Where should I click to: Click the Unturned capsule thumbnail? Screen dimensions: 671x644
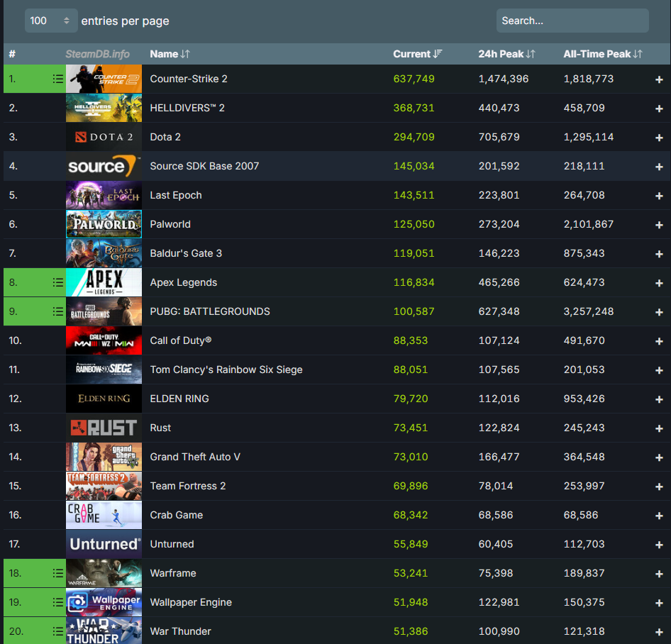pyautogui.click(x=104, y=544)
